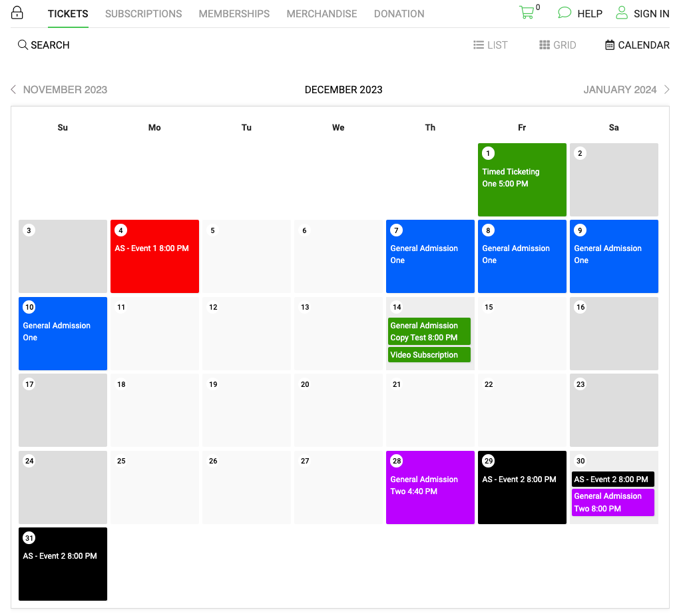Open AS - Event 2 on December 30
The height and width of the screenshot is (616, 681).
pos(613,479)
